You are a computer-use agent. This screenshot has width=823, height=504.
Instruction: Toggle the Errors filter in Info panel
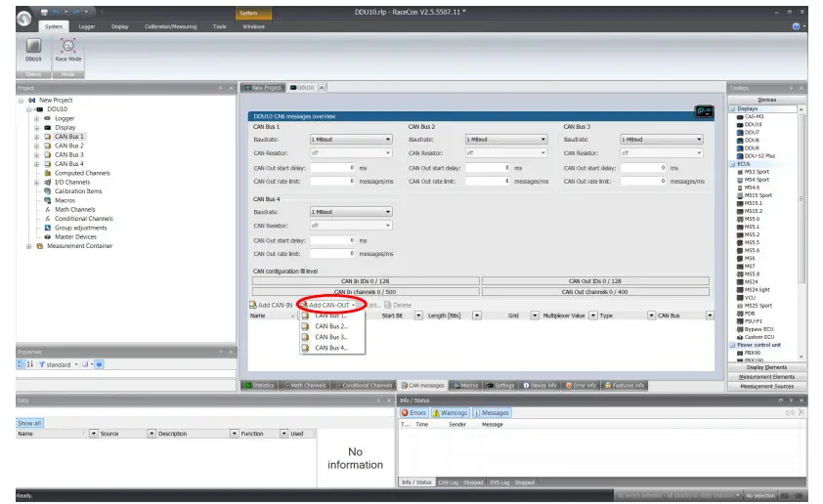click(413, 413)
